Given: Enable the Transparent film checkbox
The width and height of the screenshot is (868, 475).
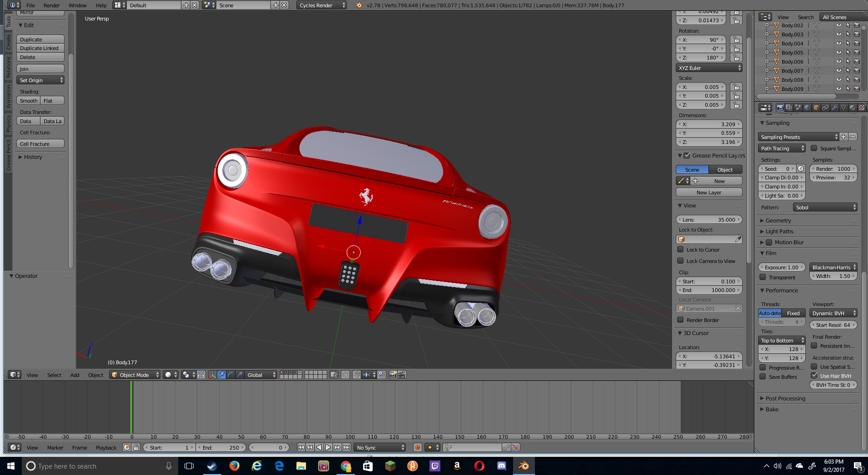Looking at the screenshot, I should pos(763,277).
